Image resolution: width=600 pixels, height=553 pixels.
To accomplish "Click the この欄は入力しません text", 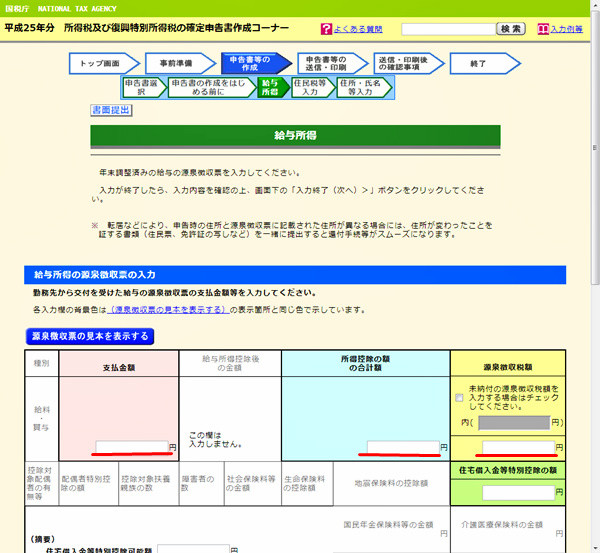I will click(x=215, y=440).
